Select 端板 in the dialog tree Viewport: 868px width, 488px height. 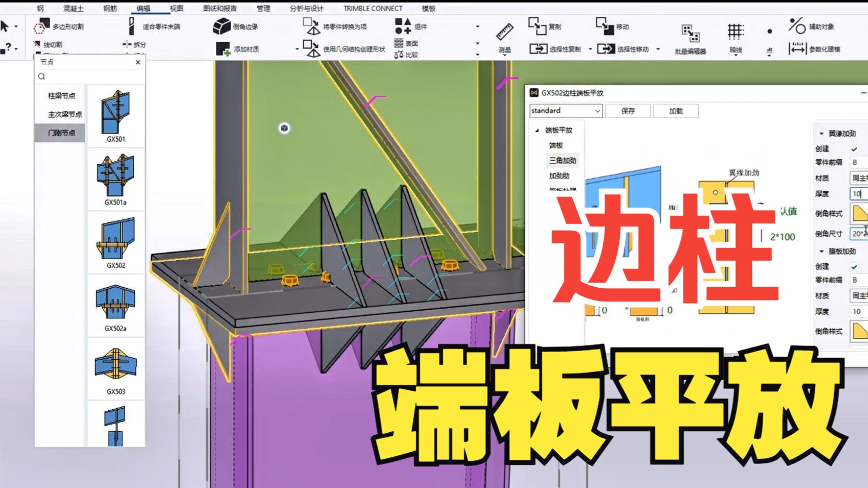(x=556, y=146)
